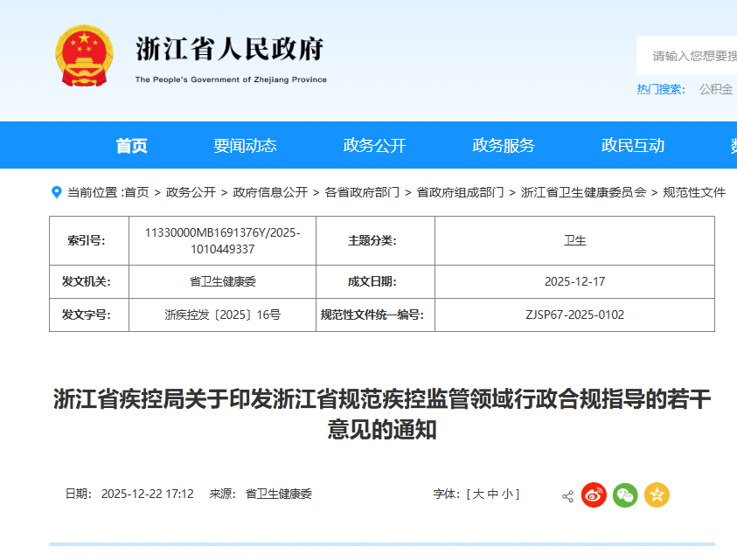Click the issuing authority value 省卫生健康委

point(222,281)
